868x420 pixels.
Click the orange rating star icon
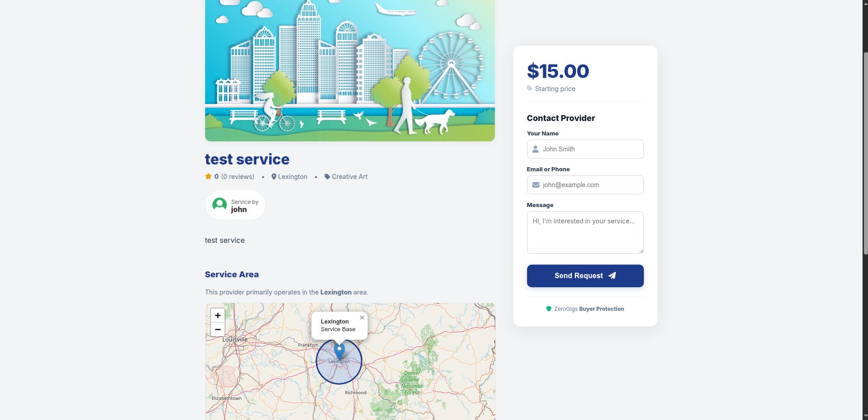208,177
